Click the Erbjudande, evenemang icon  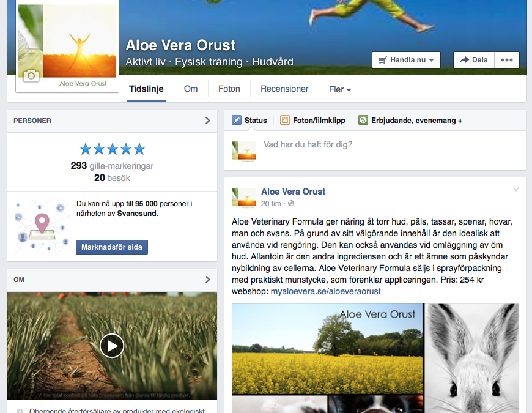[x=363, y=120]
